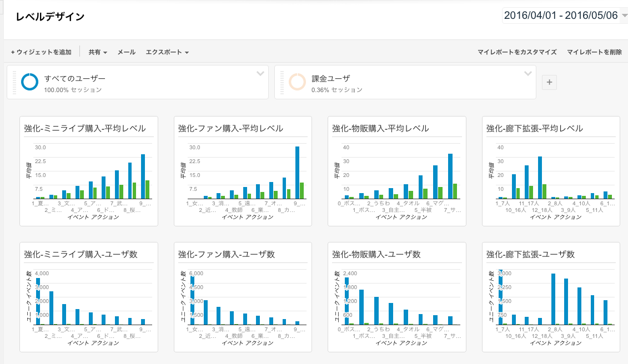Expand the 課金ユーザ segment options chevron
Viewport: 628px width, 364px height.
(x=528, y=74)
